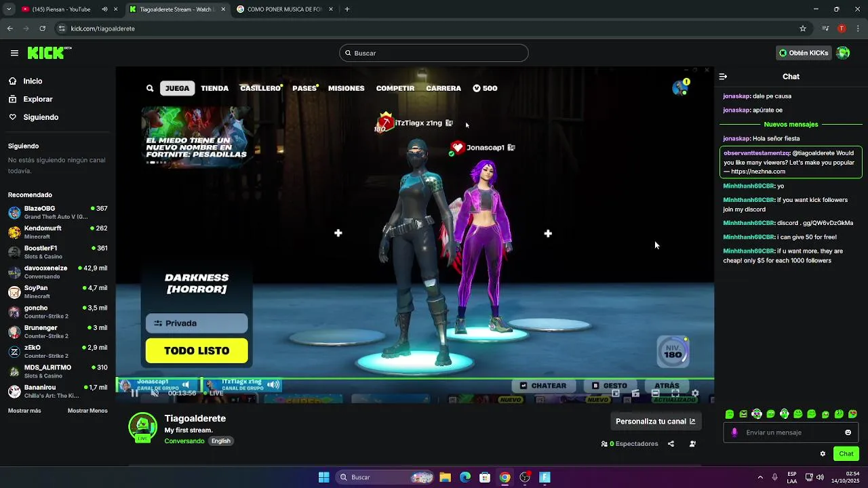Click the Tiagoalderete channel avatar
This screenshot has height=488, width=868.
point(142,426)
